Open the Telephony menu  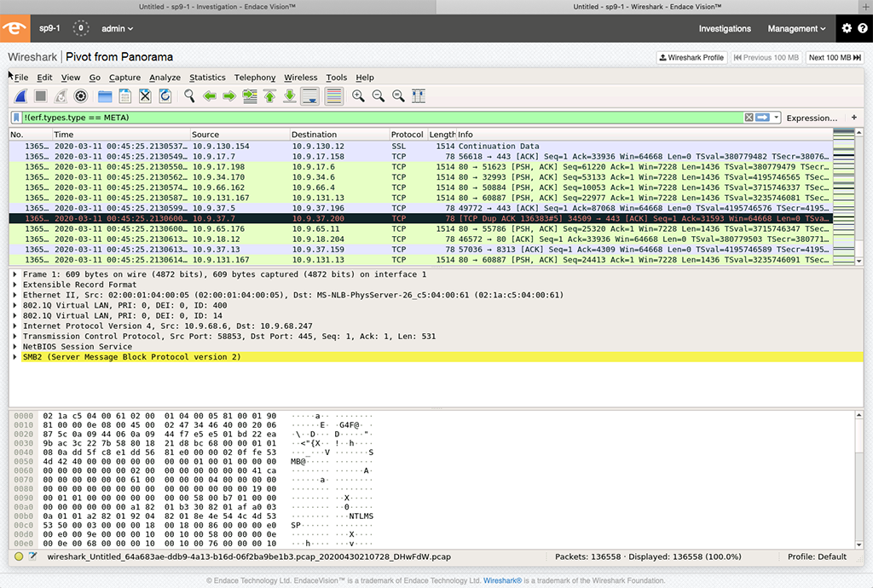(x=254, y=78)
